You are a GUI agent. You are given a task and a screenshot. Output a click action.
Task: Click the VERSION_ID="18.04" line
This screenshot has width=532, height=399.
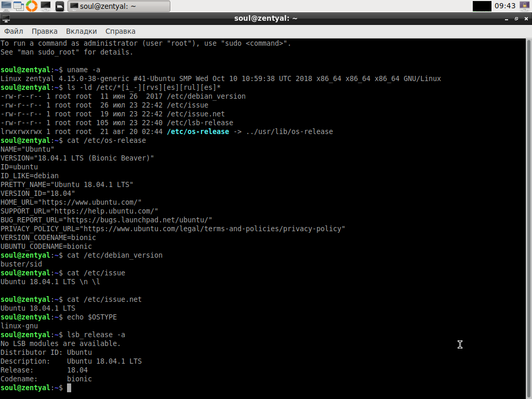(x=37, y=193)
